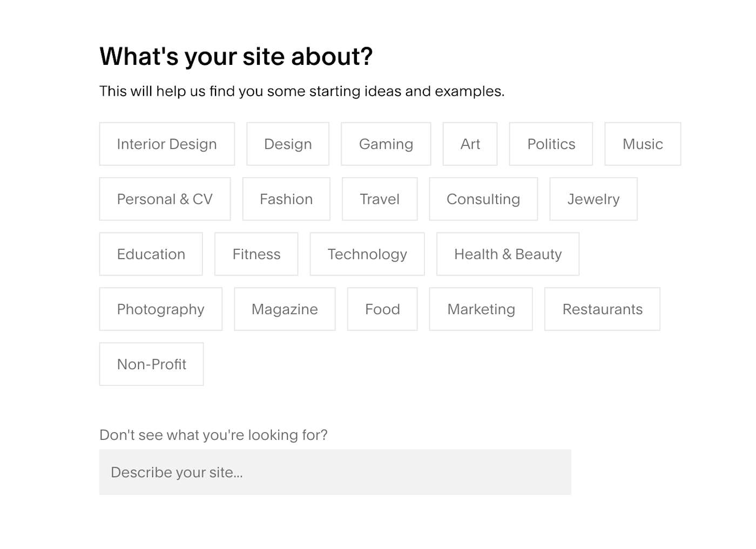The width and height of the screenshot is (756, 549).
Task: Pick the Fitness topic
Action: pos(256,254)
